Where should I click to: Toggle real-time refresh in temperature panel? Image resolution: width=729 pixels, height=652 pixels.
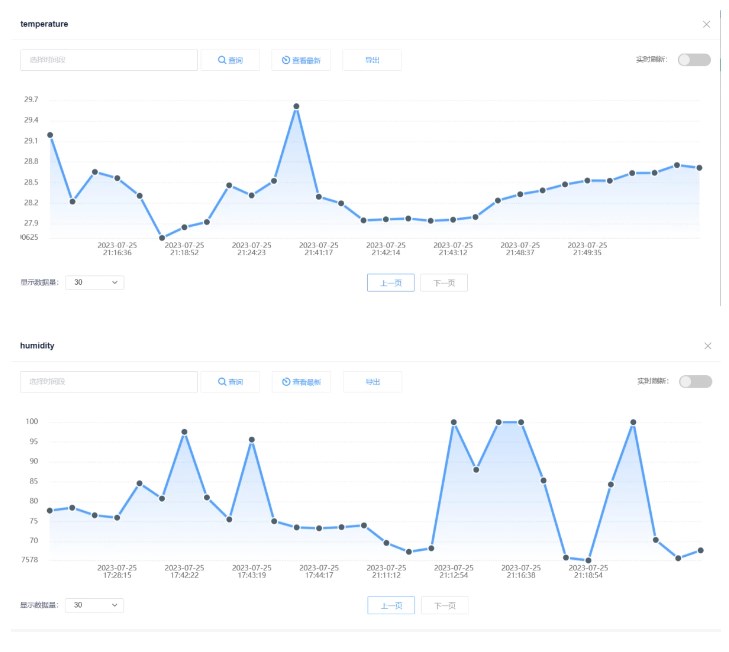694,60
